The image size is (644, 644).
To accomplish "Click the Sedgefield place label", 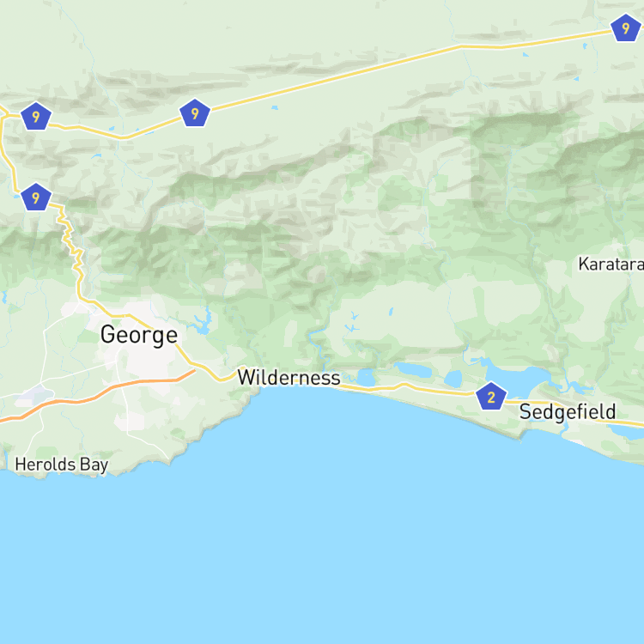I will click(x=568, y=411).
